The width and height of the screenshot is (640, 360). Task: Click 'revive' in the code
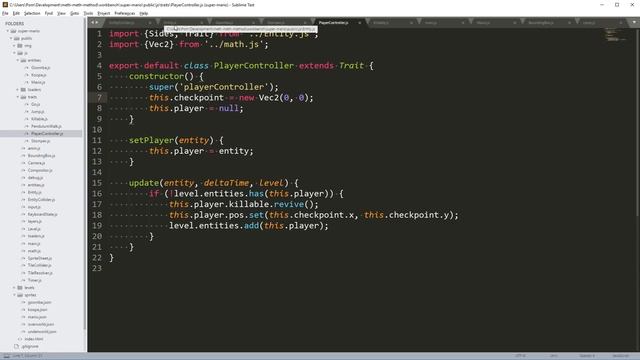[x=289, y=204]
